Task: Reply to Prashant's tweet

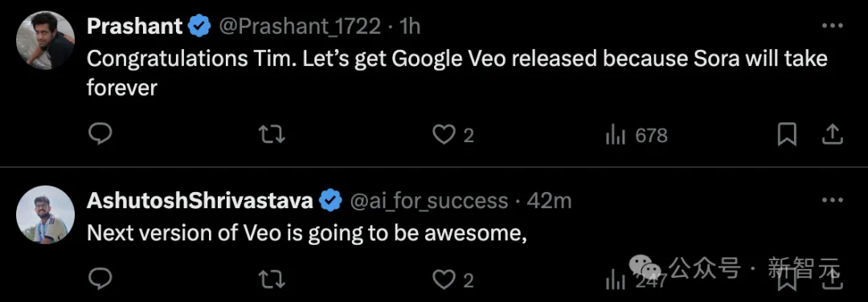Action: pyautogui.click(x=100, y=134)
